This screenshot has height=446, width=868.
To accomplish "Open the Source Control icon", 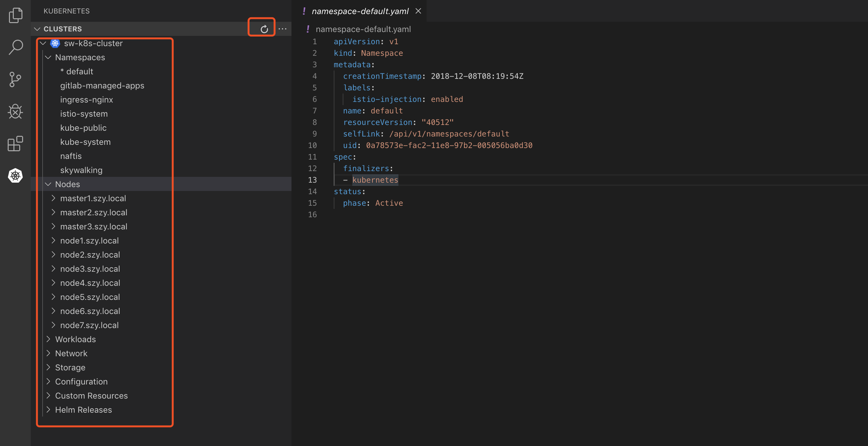I will [x=15, y=79].
